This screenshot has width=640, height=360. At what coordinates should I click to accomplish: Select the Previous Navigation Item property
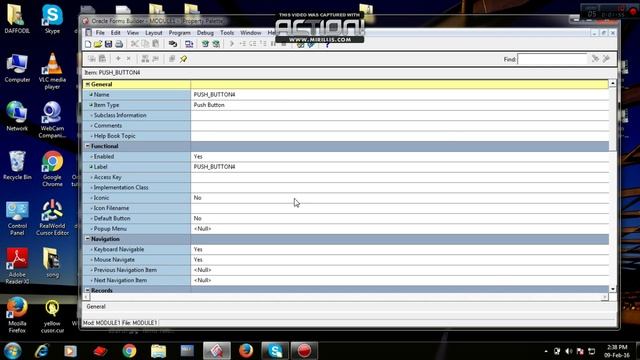click(x=346, y=270)
